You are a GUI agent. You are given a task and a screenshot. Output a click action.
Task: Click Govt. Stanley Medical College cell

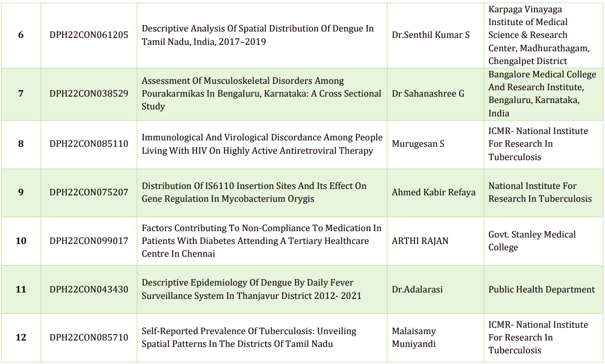(532, 241)
